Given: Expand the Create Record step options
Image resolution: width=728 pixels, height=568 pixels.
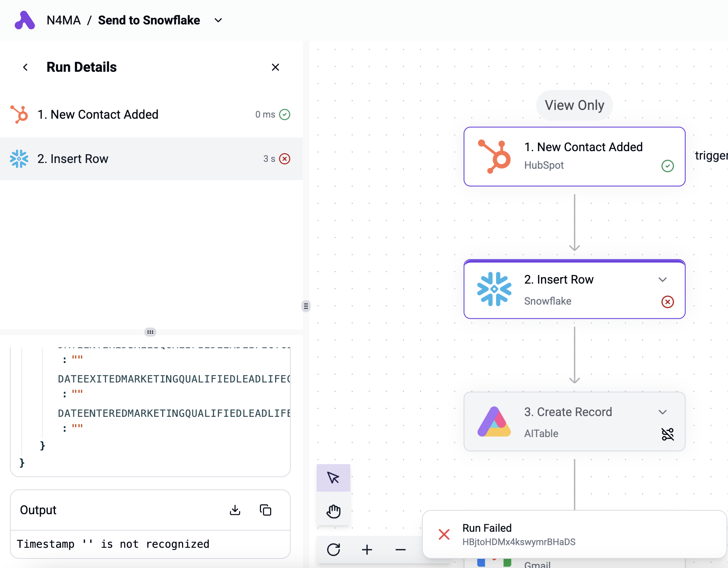Looking at the screenshot, I should (663, 412).
